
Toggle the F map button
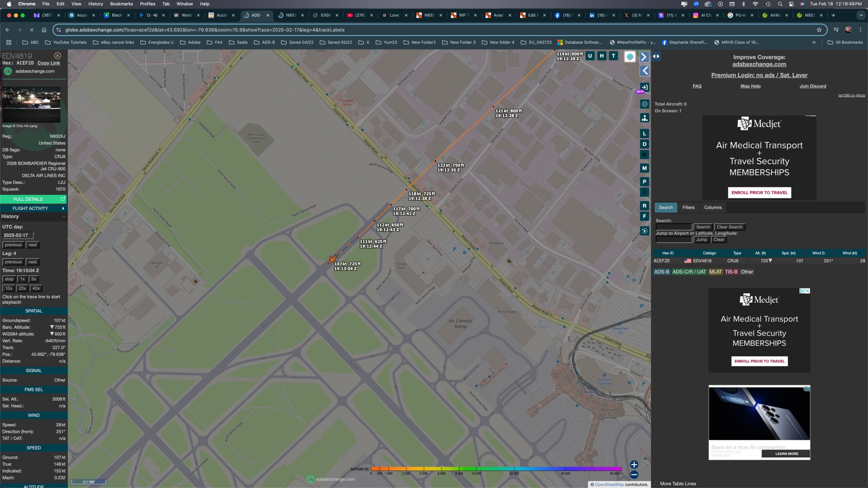(x=645, y=216)
